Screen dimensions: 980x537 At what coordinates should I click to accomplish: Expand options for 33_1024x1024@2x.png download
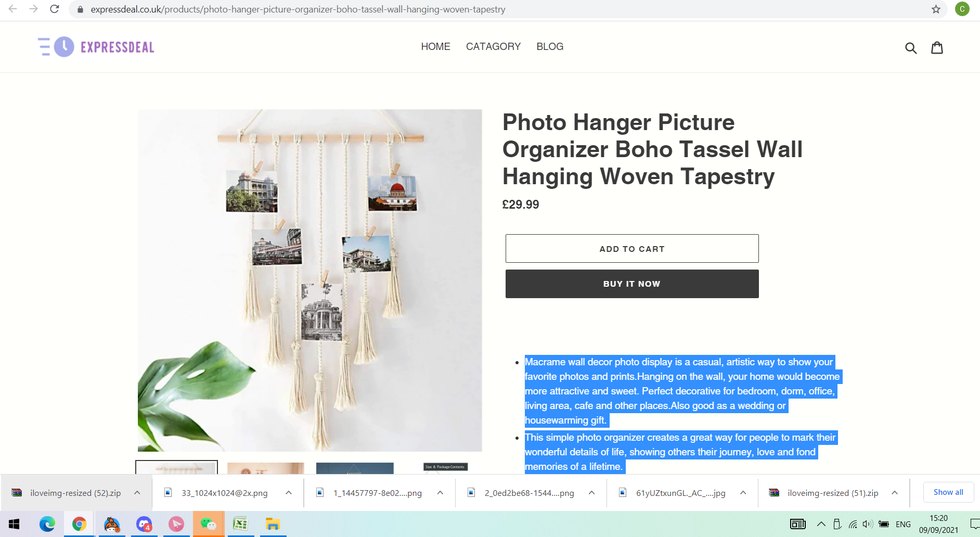pos(289,493)
